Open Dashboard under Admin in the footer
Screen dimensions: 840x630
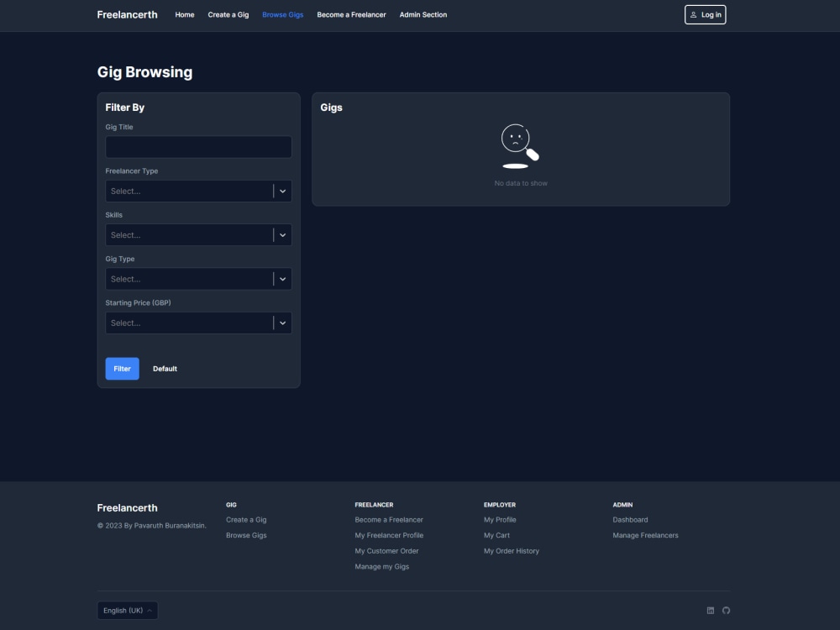point(630,520)
